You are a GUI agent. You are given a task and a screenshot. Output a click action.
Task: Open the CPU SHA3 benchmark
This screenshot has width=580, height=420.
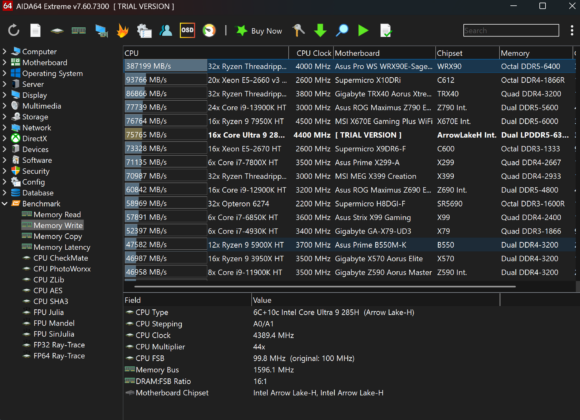[51, 301]
